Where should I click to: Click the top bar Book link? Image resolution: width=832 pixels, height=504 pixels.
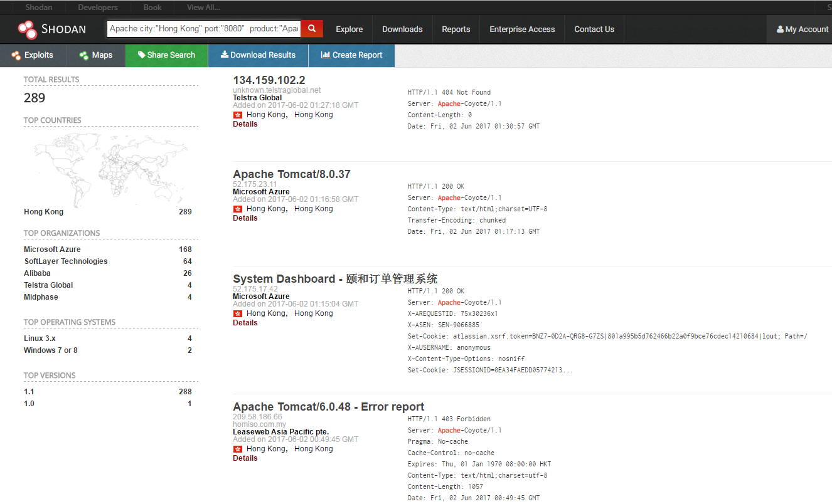pos(152,8)
